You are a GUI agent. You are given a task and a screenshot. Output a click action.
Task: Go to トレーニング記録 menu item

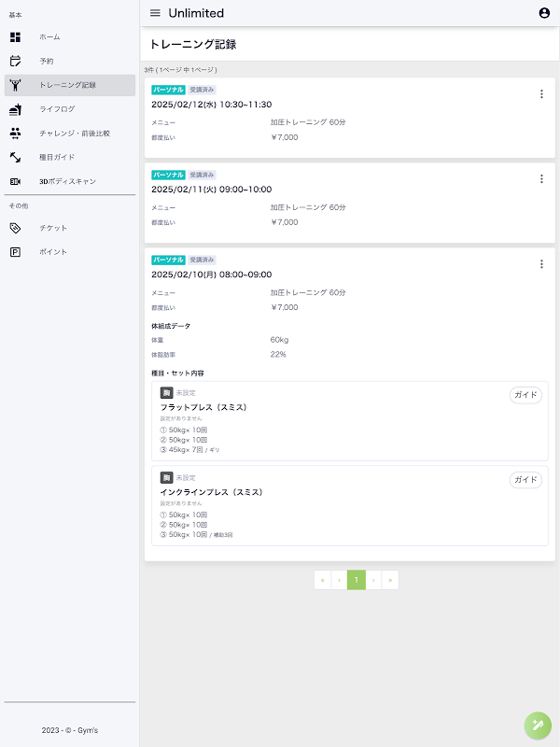(x=67, y=86)
